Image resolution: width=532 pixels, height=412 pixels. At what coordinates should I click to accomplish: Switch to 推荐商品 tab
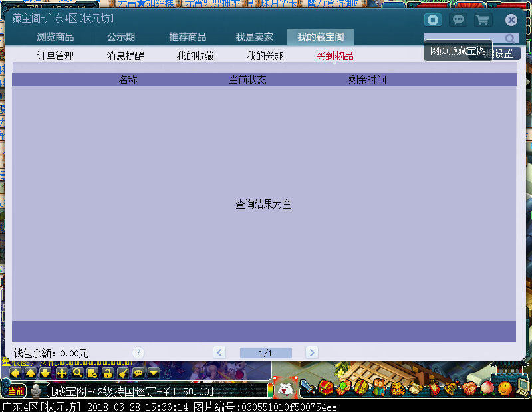[x=188, y=37]
